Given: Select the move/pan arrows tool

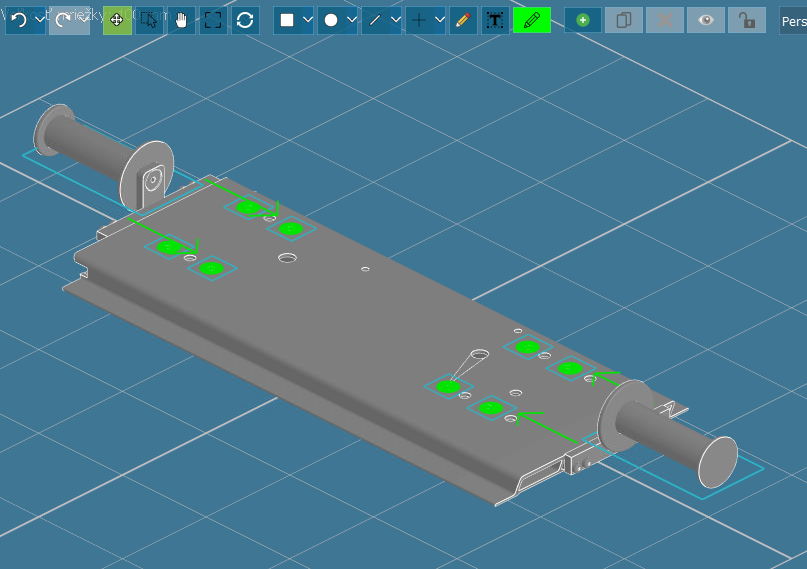Looking at the screenshot, I should 117,20.
